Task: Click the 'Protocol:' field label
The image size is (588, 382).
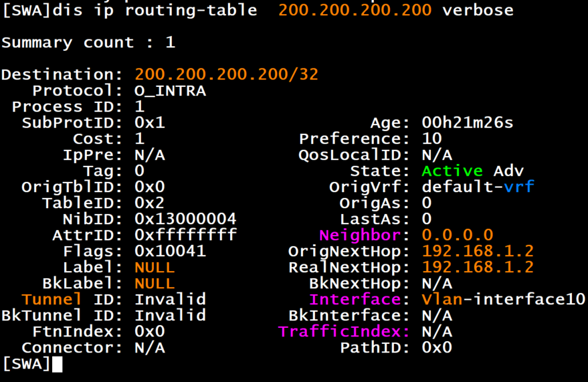Action: [78, 91]
